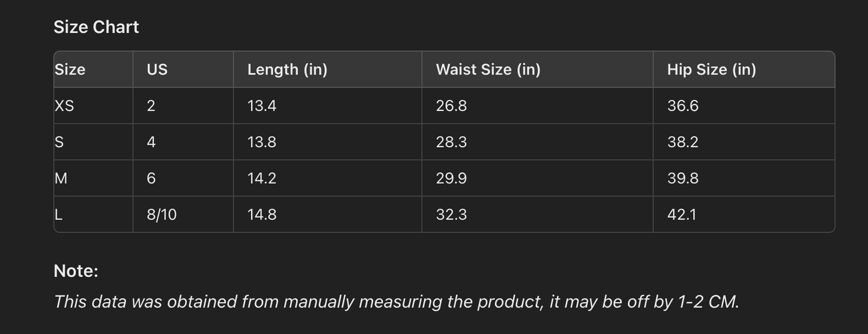Select the 39.8 hip size value
Image resolution: width=868 pixels, height=334 pixels.
[682, 178]
